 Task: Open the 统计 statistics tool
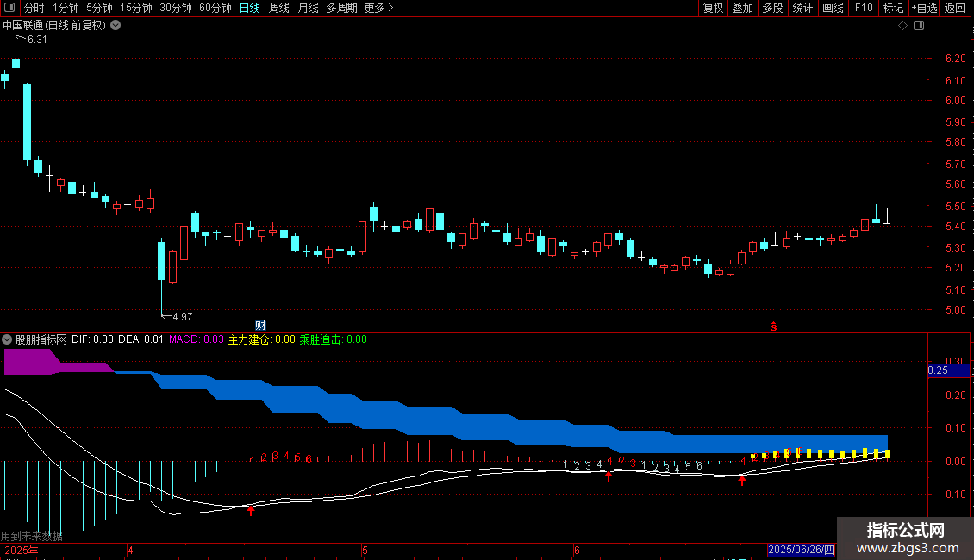tap(802, 8)
